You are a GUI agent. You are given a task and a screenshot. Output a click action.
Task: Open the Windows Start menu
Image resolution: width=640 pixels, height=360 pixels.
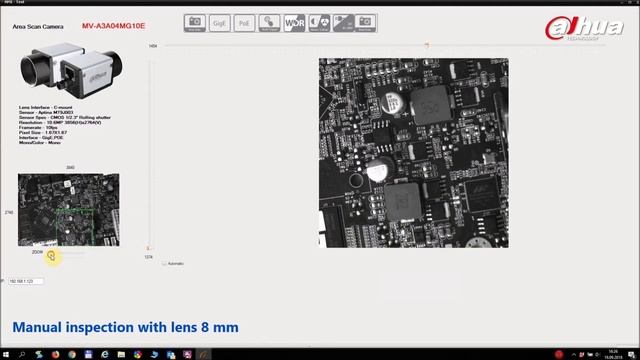point(6,355)
